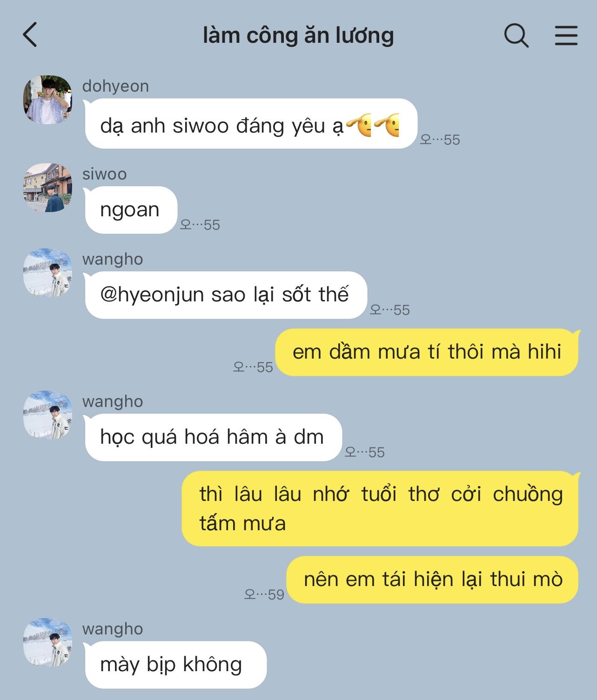
Task: Tap the back arrow icon
Action: click(30, 35)
